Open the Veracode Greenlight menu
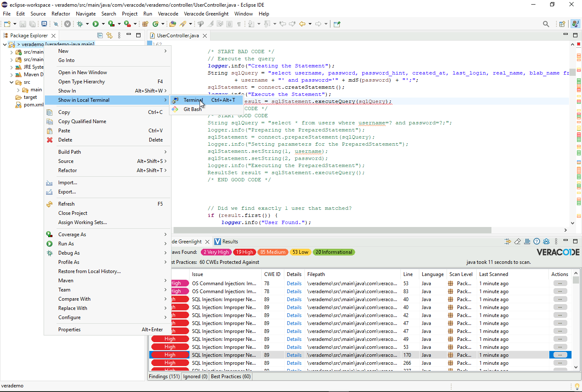582x392 pixels. click(206, 14)
